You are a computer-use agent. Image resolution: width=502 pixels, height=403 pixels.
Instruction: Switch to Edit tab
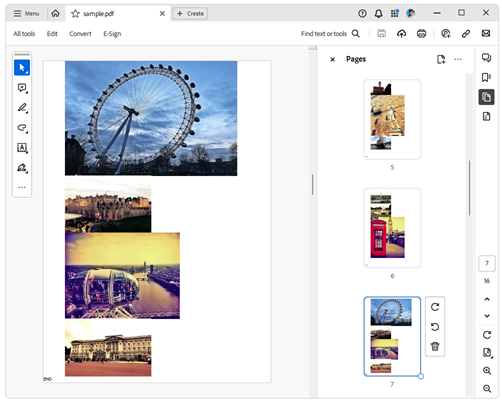tap(52, 34)
